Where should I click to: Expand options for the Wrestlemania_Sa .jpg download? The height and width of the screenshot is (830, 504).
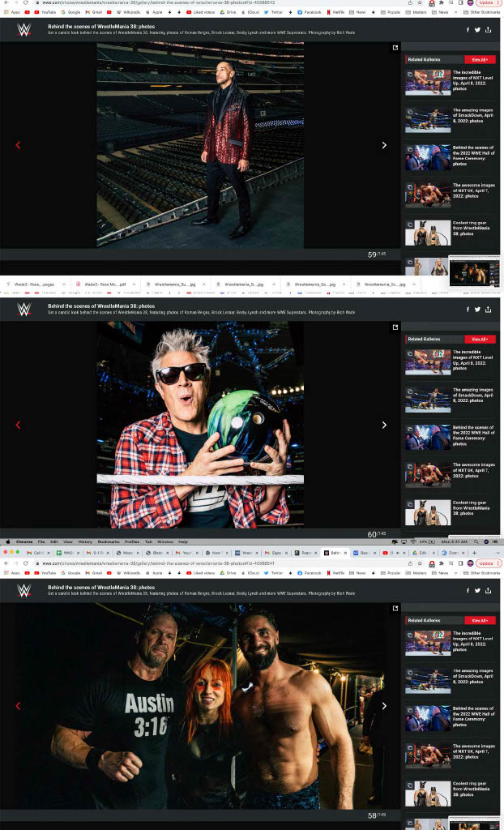[x=343, y=285]
